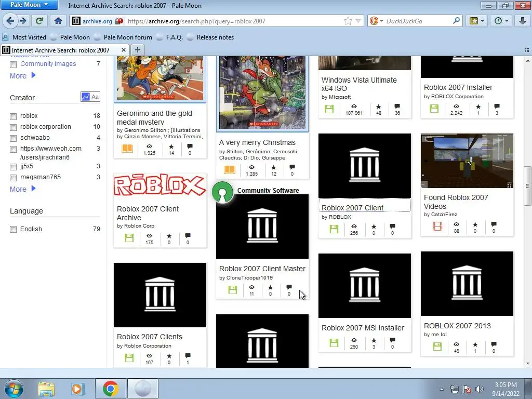
Task: Click software disk icon on Windows Vista ISO
Action: (x=329, y=109)
